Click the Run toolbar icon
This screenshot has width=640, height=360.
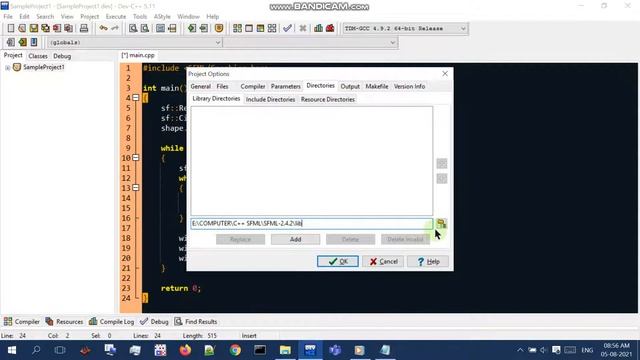point(249,28)
